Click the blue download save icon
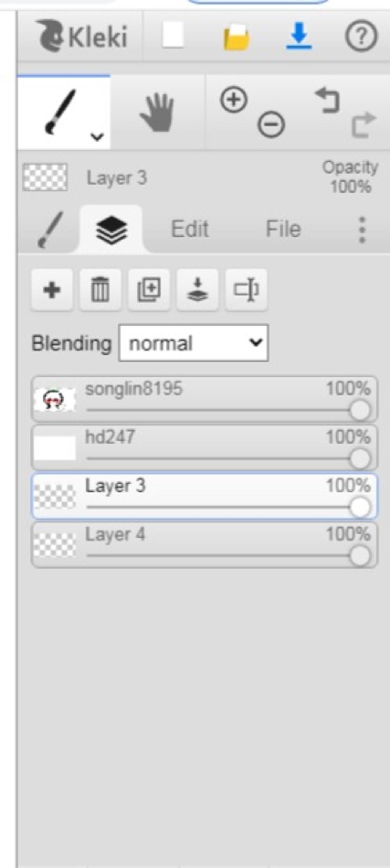The width and height of the screenshot is (390, 868). (x=299, y=36)
